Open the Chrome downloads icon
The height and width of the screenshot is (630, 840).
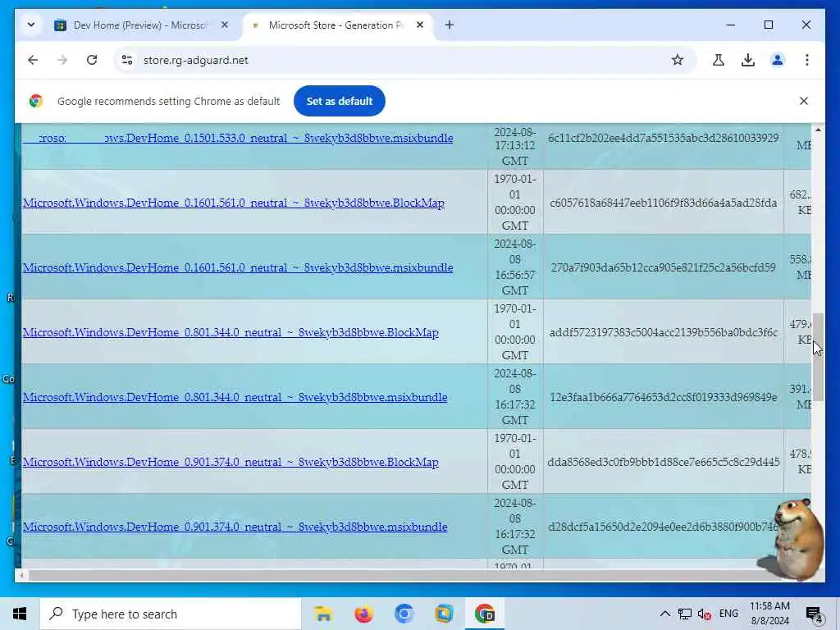[x=748, y=60]
